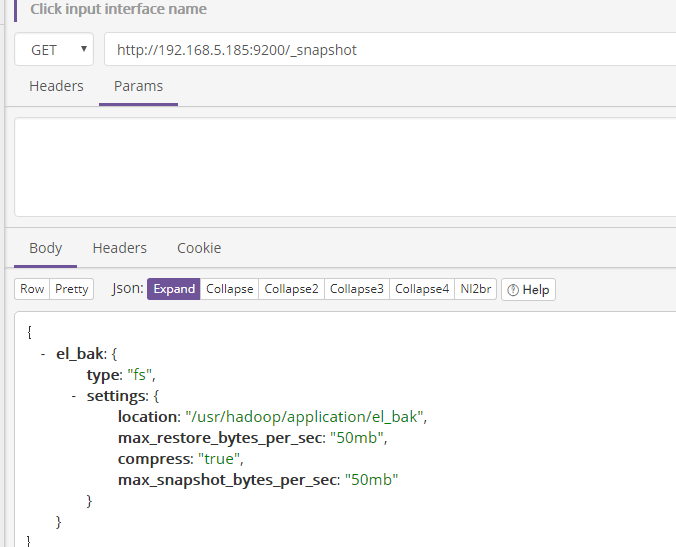Click the Help icon button
This screenshot has height=547, width=676.
[x=528, y=289]
